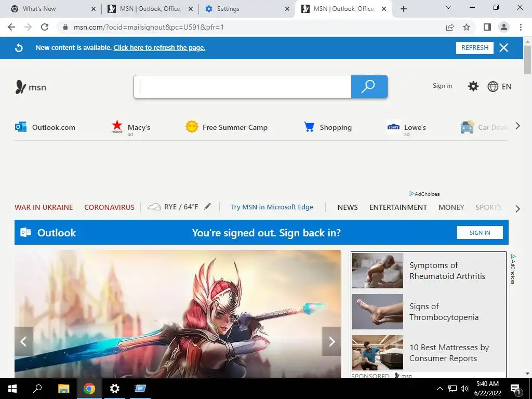Click into the MSN search input field
532x399 pixels.
pos(243,87)
